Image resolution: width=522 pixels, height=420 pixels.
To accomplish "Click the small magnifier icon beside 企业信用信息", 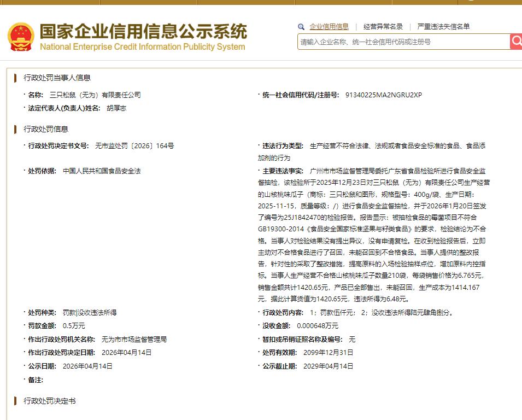I will tap(301, 27).
